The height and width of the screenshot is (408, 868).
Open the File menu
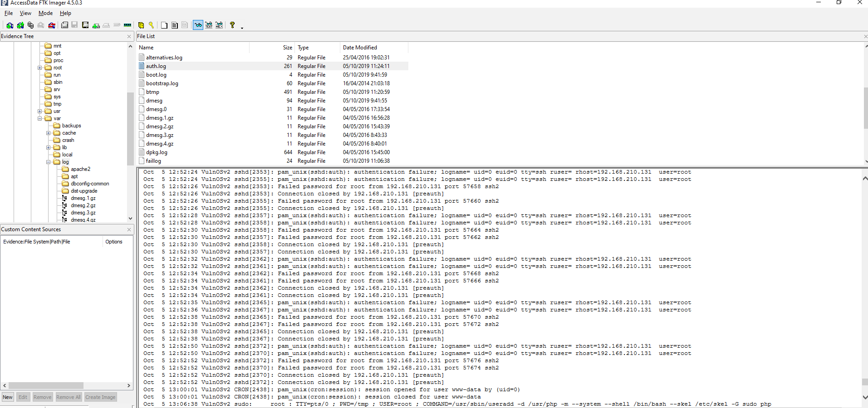(9, 13)
